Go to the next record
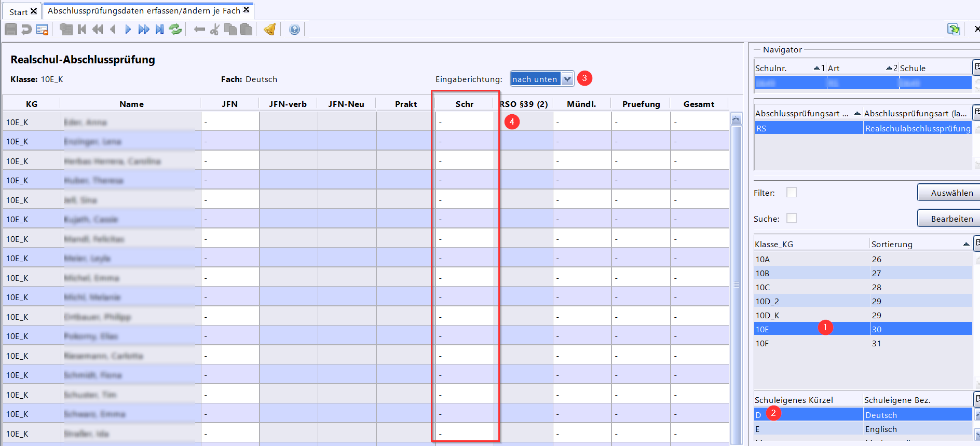This screenshot has width=980, height=446. pos(128,30)
